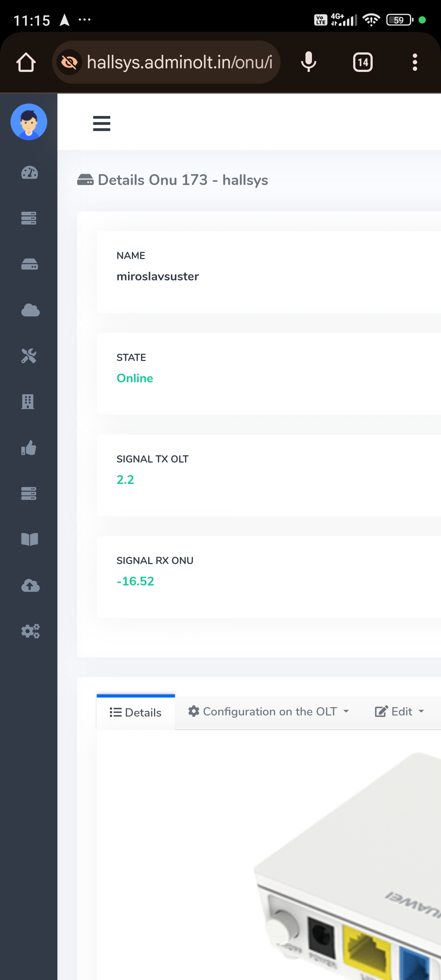Open the browser tab switcher showing 14
This screenshot has height=980, width=441.
click(x=363, y=62)
